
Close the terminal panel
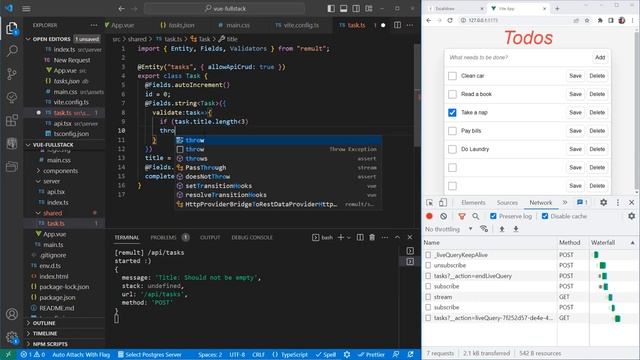410,237
